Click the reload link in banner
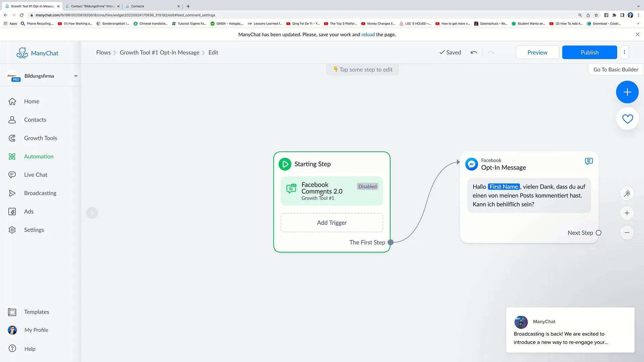Image resolution: width=644 pixels, height=362 pixels. (x=368, y=35)
